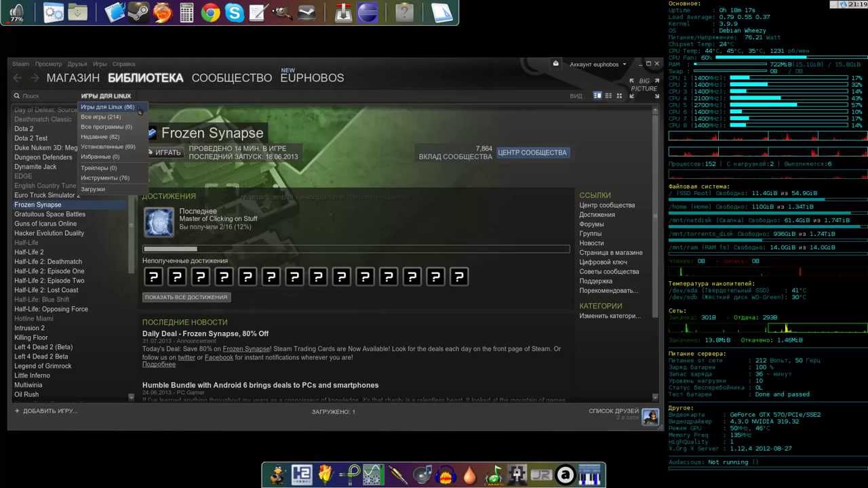Open the Firefox browser icon in dock
Viewport: 868px width, 488px height.
click(162, 12)
